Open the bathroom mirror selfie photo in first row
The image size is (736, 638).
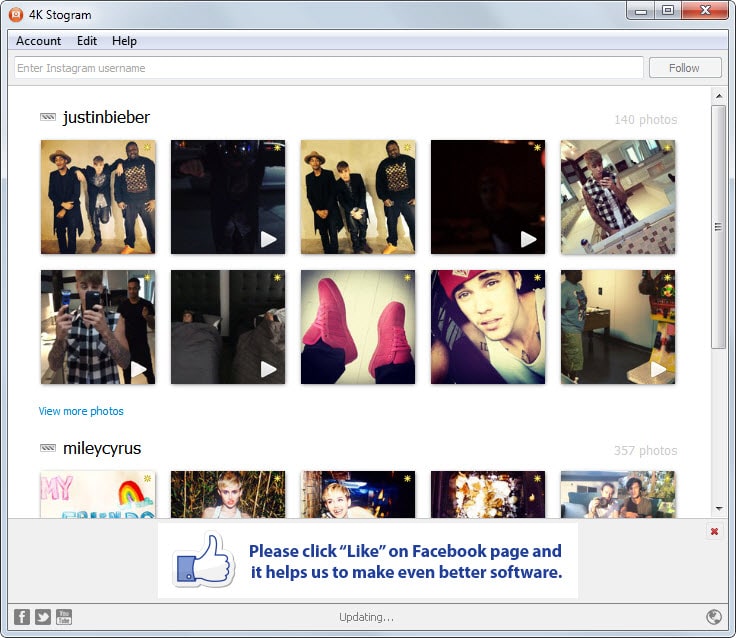coord(618,197)
